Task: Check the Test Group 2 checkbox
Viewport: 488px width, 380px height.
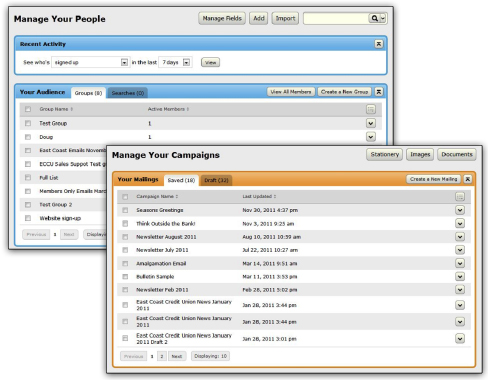Action: tap(28, 205)
